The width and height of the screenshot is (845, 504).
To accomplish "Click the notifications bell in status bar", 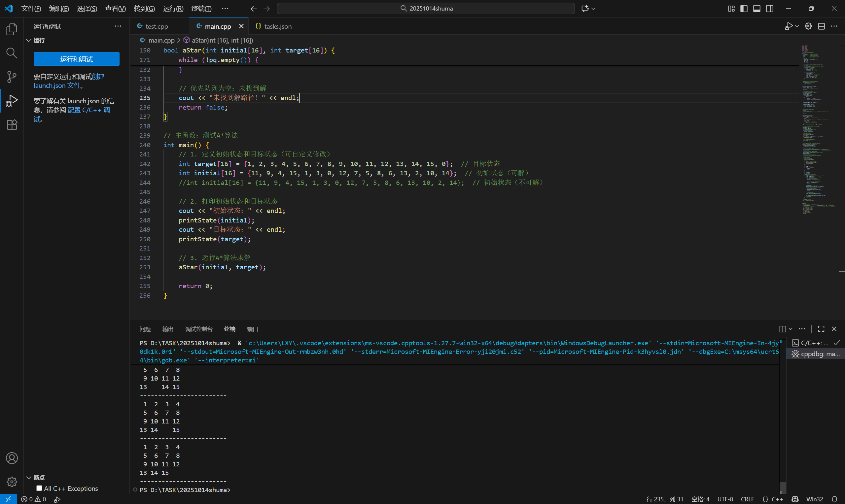I will point(834,499).
